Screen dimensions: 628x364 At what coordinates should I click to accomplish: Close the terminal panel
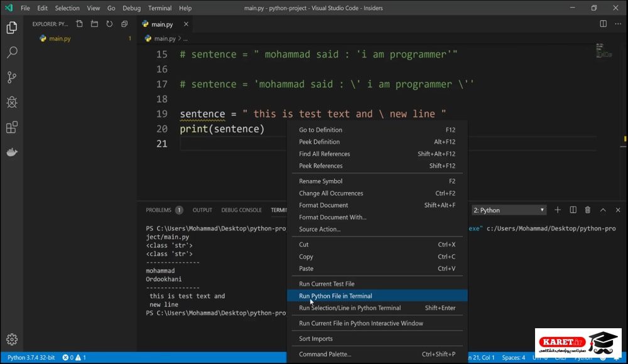618,210
